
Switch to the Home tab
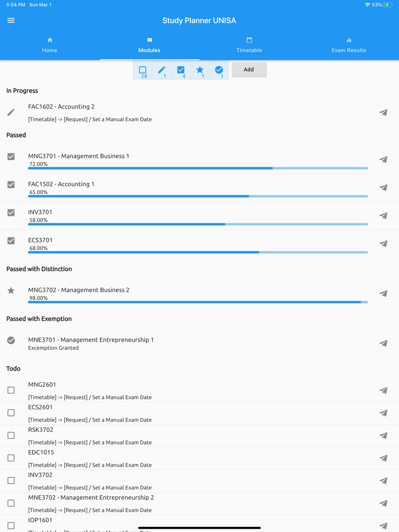pos(50,45)
